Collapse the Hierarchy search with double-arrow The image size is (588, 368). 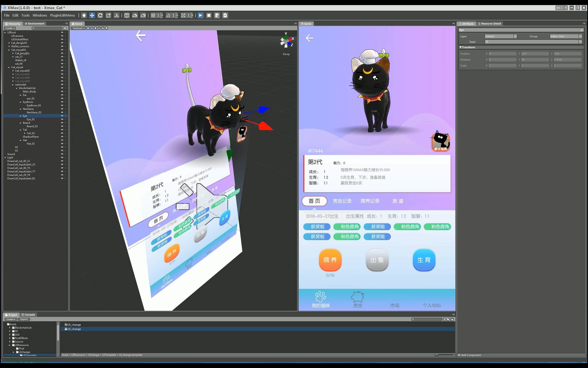(x=65, y=28)
